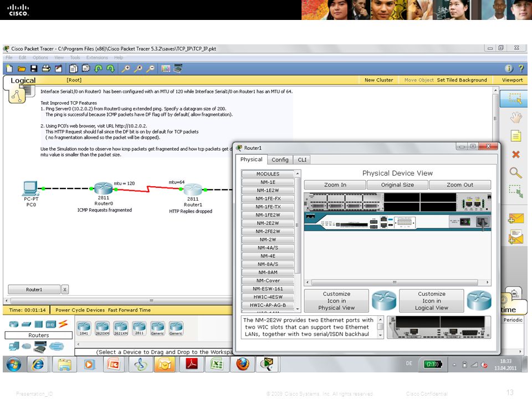Click the Undo arrow icon
Viewport: 532px width, 399px height.
point(99,69)
